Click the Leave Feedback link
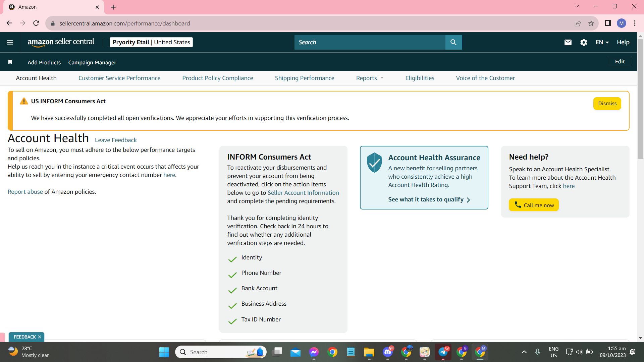644x362 pixels. click(x=116, y=140)
